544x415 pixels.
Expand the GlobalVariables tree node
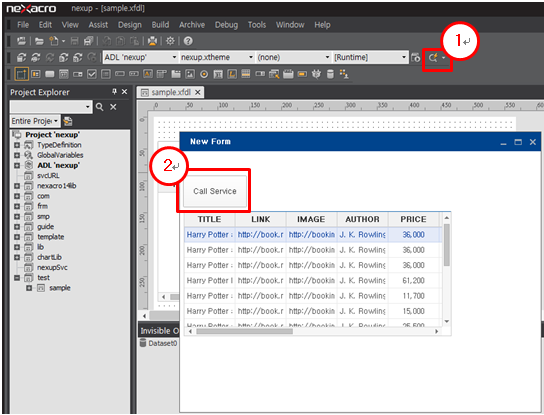[17, 155]
